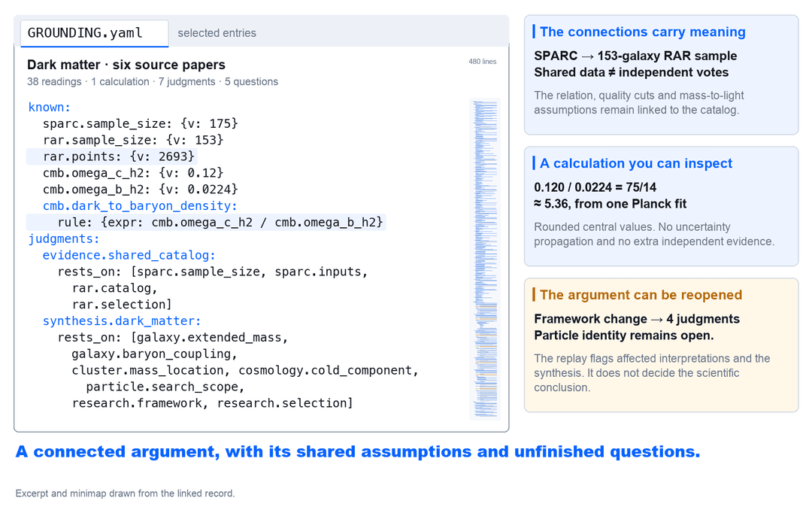The height and width of the screenshot is (507, 812).
Task: Click the 'judgments:' key line
Action: point(64,238)
